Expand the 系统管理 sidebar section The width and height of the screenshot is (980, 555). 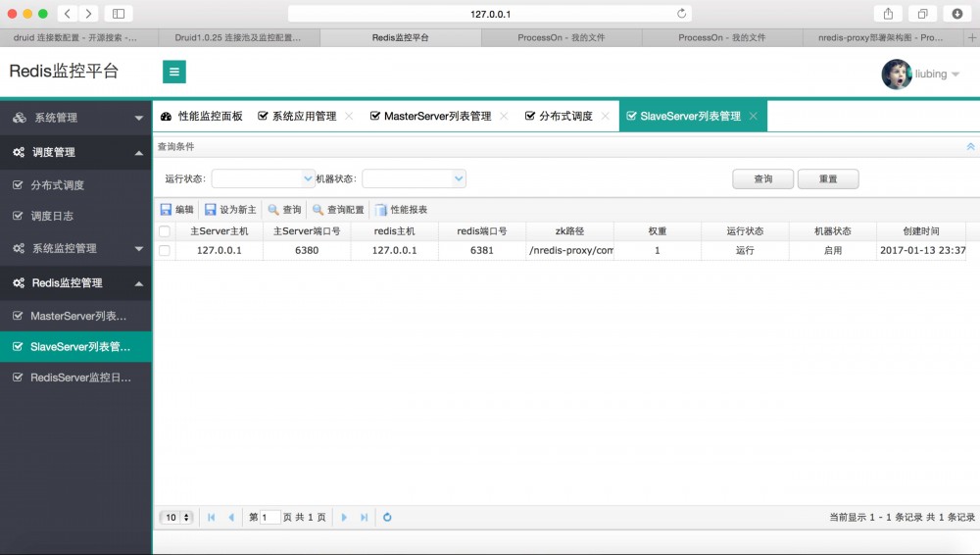(x=75, y=118)
